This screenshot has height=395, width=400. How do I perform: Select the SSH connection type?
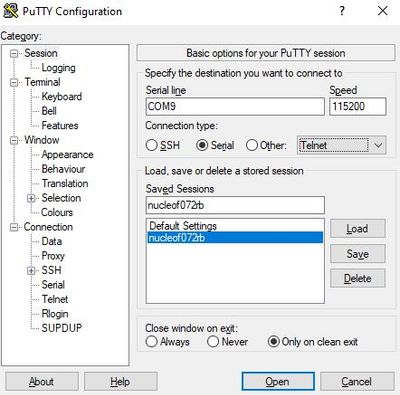point(151,145)
